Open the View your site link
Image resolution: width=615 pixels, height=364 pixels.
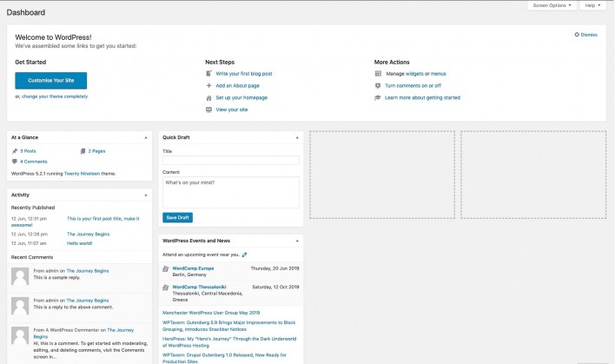point(232,109)
